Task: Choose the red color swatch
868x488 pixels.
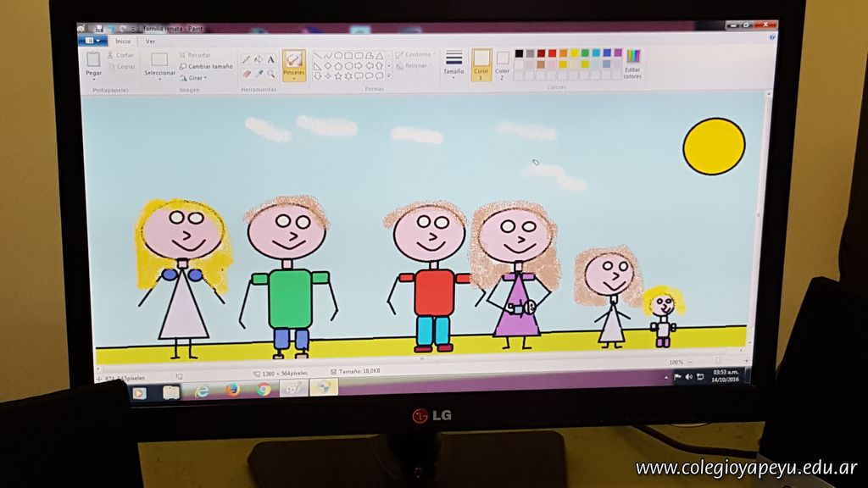Action: [x=552, y=53]
